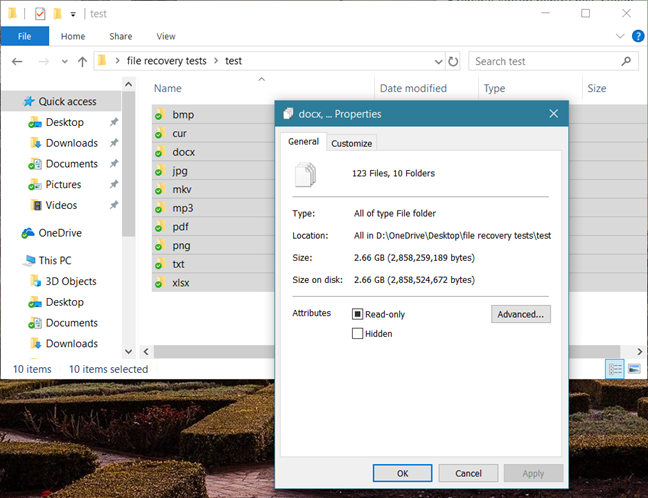Switch to the Home ribbon tab
This screenshot has height=498, width=648.
73,36
